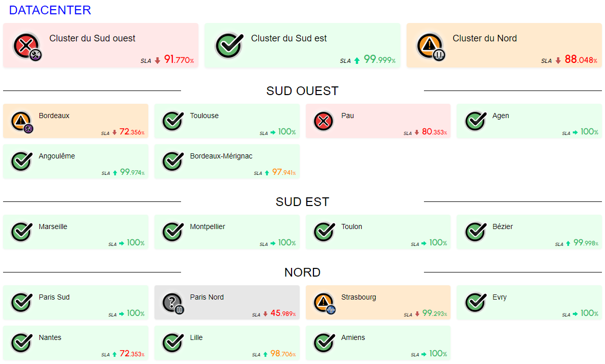Click the Paris Nord unknown status icon
This screenshot has width=605, height=364.
click(x=172, y=303)
